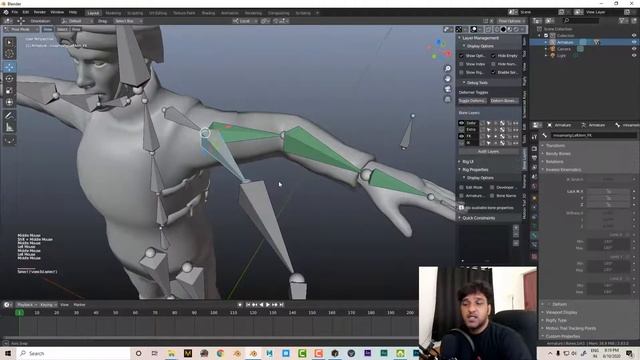Open the Edit menu
The width and height of the screenshot is (640, 360).
coord(26,13)
